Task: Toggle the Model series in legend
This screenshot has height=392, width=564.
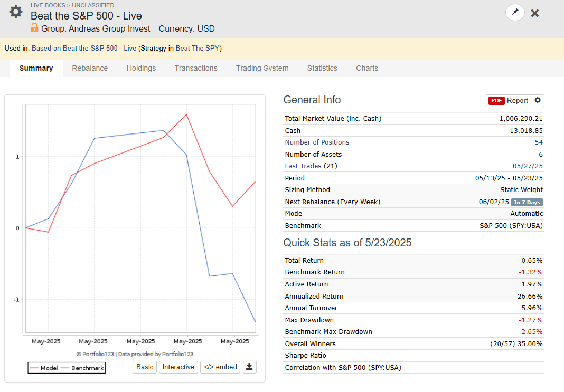Action: (x=43, y=368)
